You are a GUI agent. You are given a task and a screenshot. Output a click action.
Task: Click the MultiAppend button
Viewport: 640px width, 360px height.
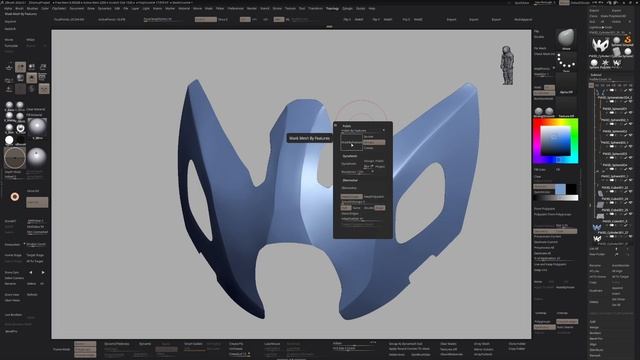tap(523, 20)
